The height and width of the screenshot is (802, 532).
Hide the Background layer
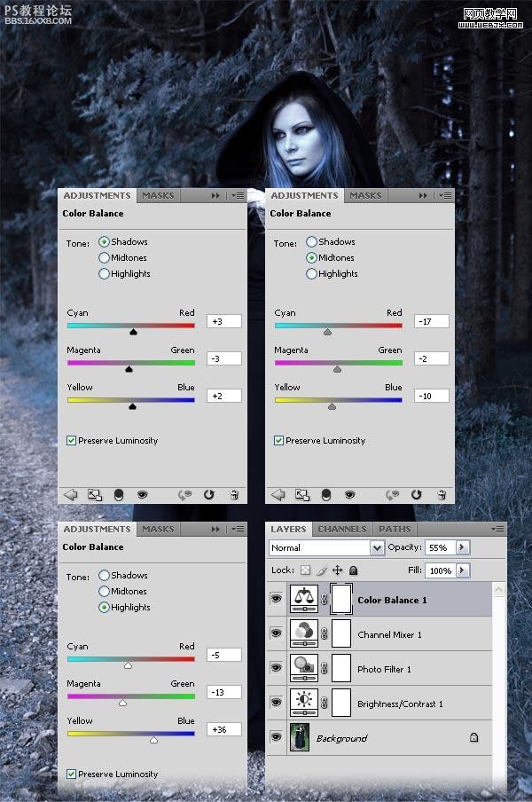(276, 737)
